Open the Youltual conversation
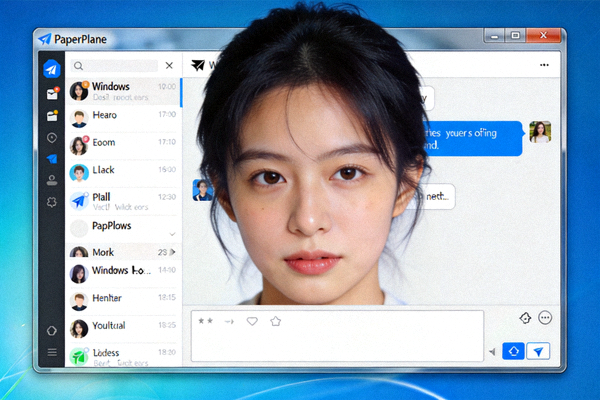This screenshot has height=400, width=600. [123, 328]
